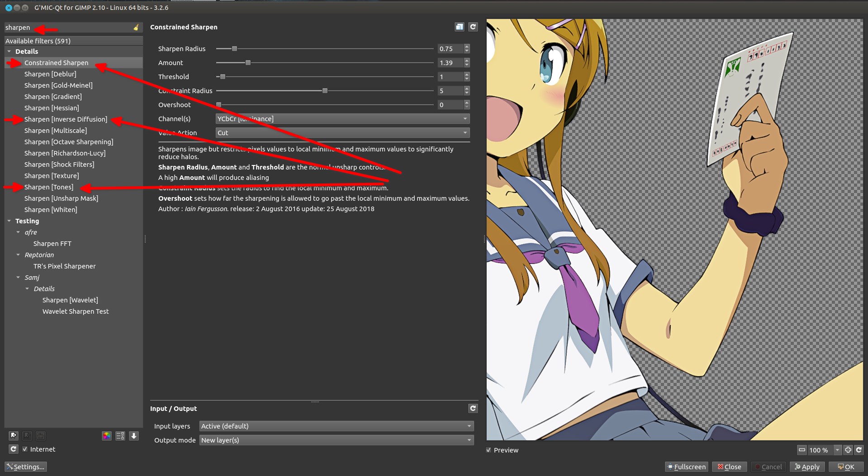868x476 pixels.
Task: Collapse the Details filter category
Action: (x=9, y=52)
